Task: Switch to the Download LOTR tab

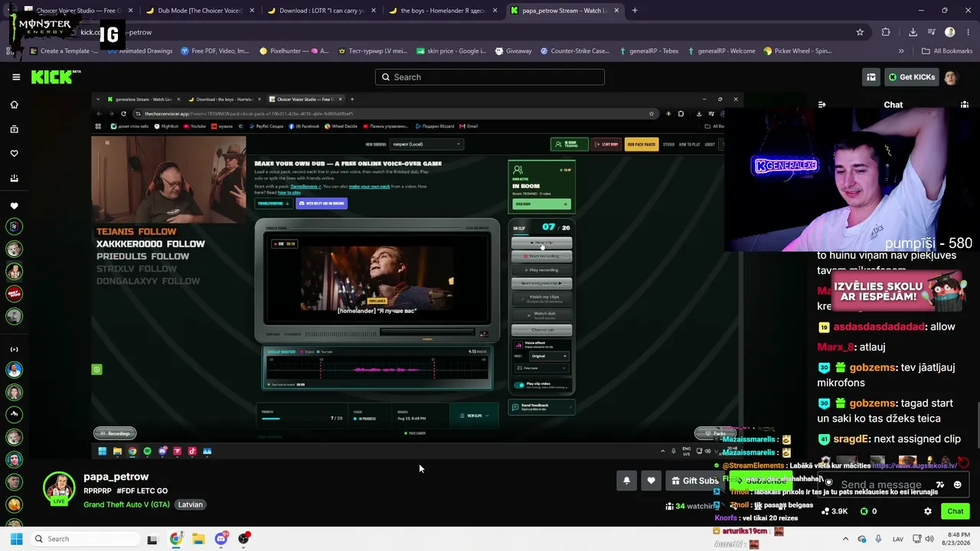Action: (x=321, y=11)
